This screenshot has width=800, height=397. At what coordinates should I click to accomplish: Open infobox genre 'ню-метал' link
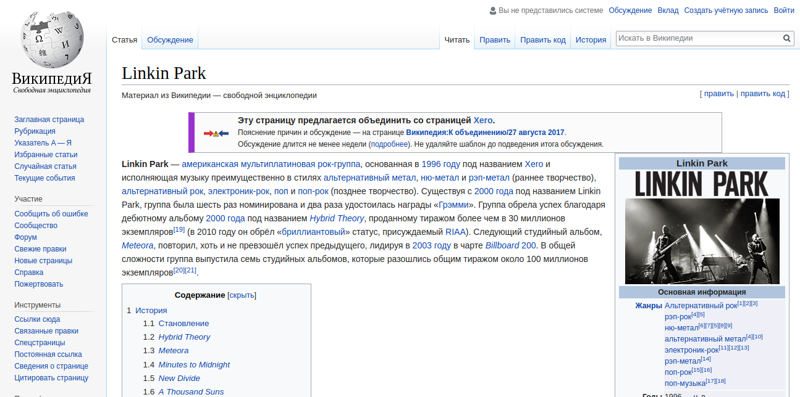pos(681,328)
